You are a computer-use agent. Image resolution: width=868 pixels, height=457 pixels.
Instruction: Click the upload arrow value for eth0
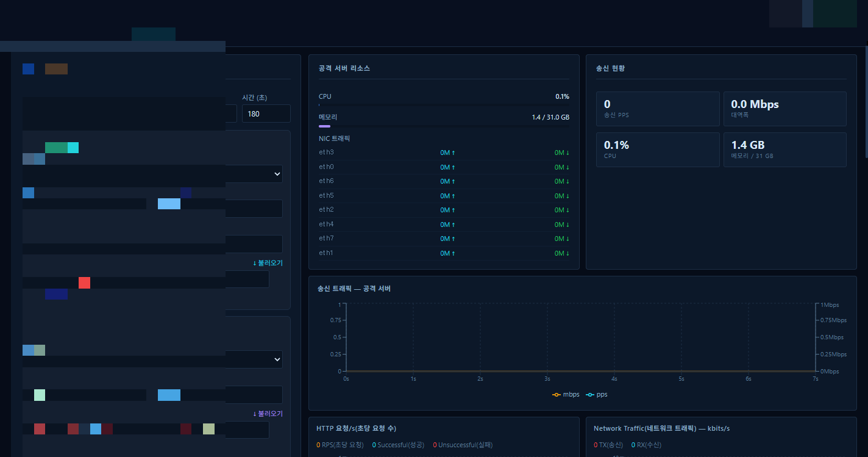[x=448, y=167]
